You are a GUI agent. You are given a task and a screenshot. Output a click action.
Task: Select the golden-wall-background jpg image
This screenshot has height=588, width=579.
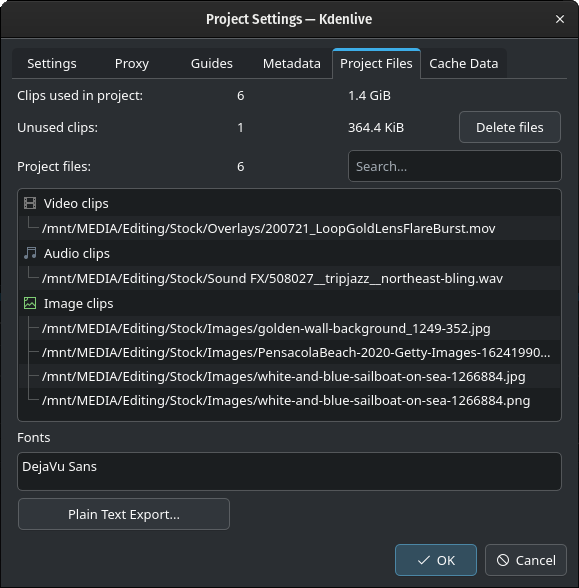[266, 328]
